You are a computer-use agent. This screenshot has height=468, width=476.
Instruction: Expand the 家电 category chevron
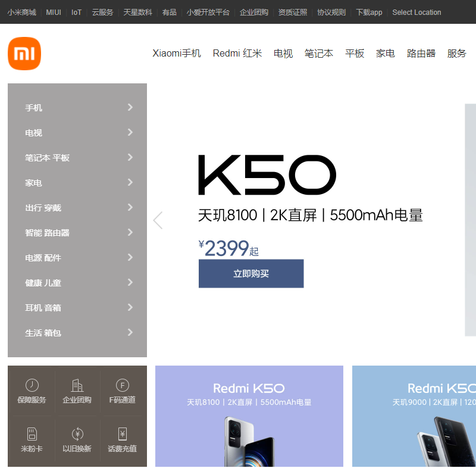point(130,182)
